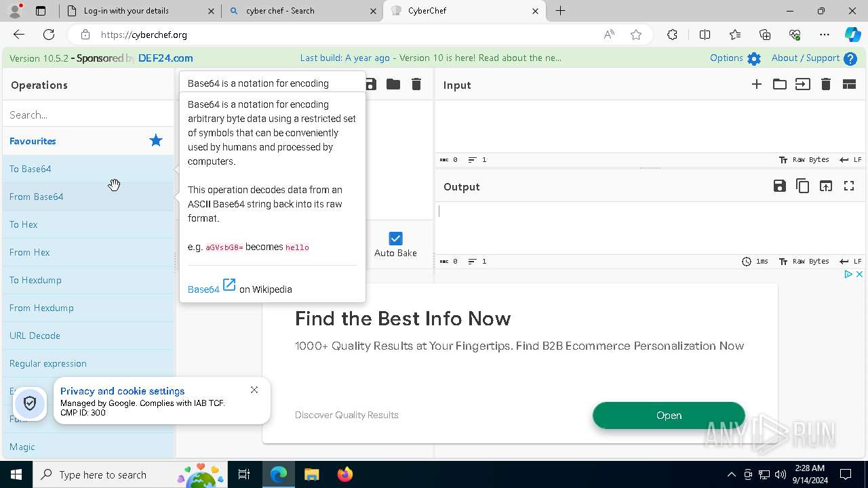Open Edge Collections icon
This screenshot has height=488, width=868.
coord(765,35)
